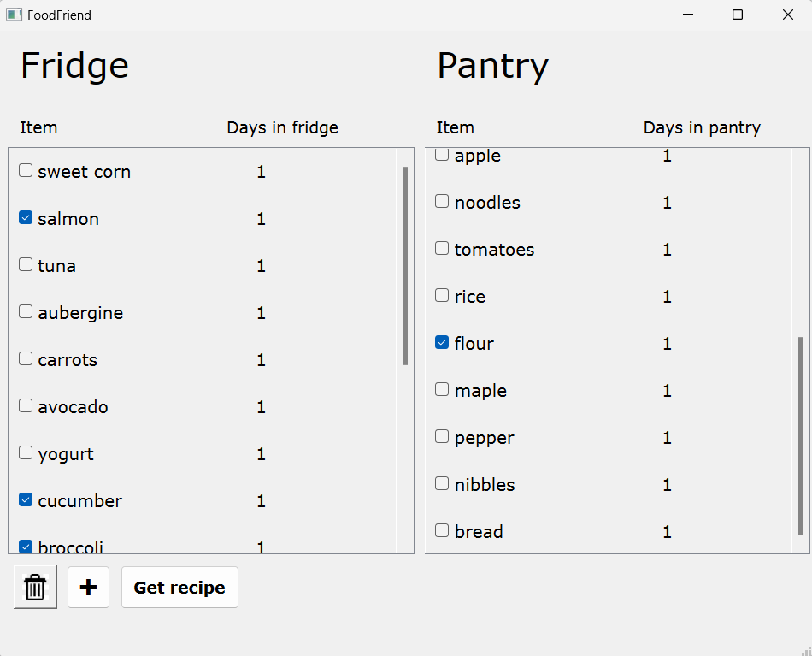Select the noodles checkbox in Pantry
This screenshot has height=656, width=812.
point(442,202)
